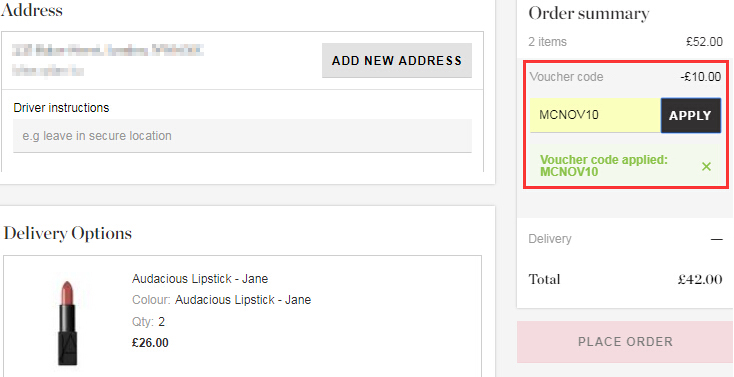Click the Delivery Options section heading
The image size is (734, 377).
[68, 233]
